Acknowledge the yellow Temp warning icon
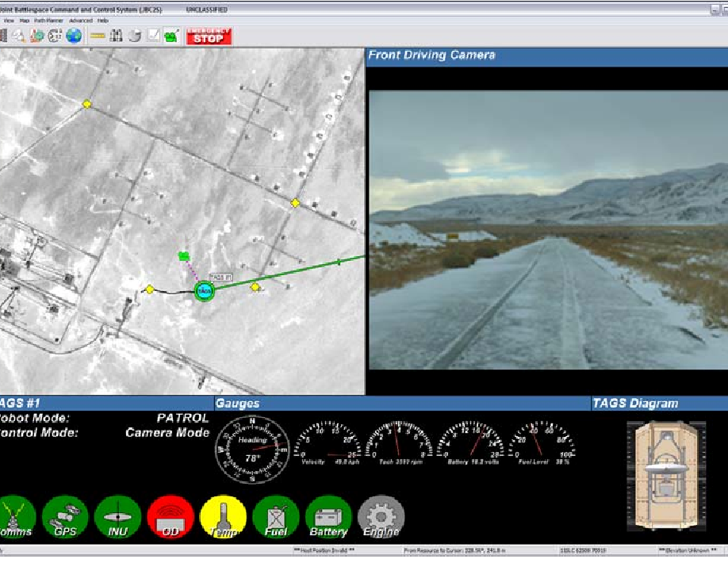The width and height of the screenshot is (728, 563). [x=224, y=517]
